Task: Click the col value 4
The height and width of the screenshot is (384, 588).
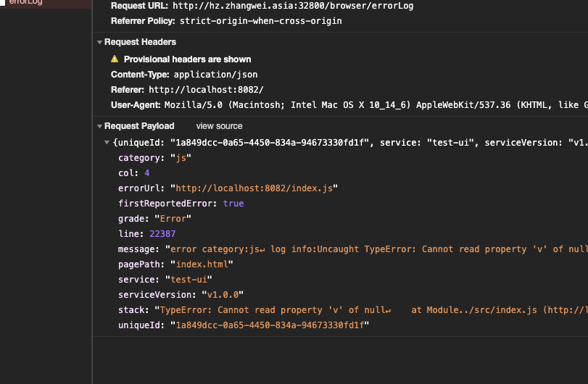Action: tap(147, 173)
